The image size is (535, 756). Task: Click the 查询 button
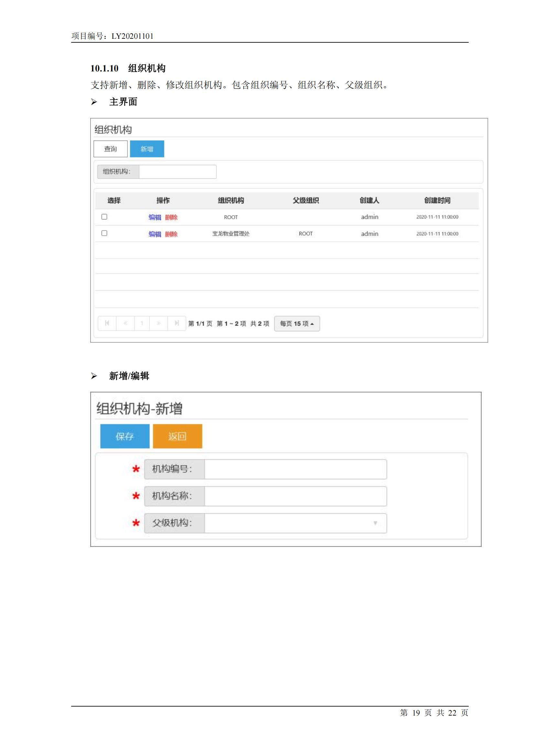[x=110, y=149]
